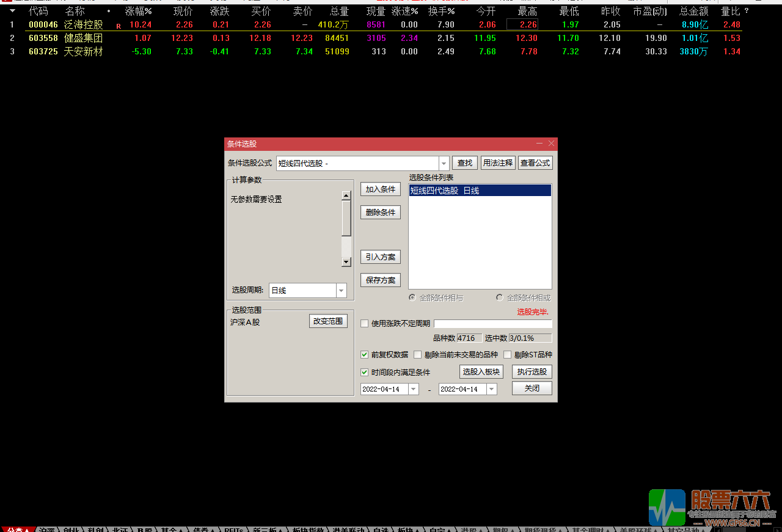Click 加入条件 button

(x=381, y=189)
